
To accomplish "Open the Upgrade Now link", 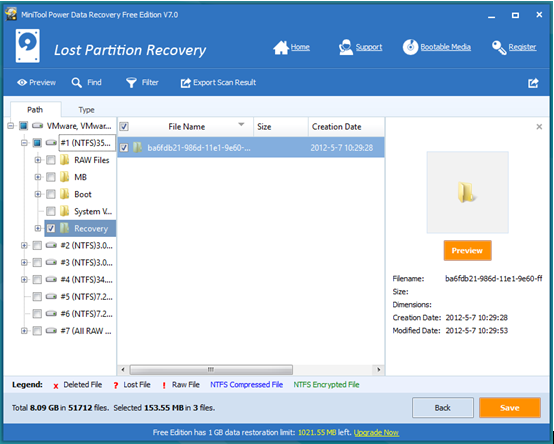I will (376, 432).
